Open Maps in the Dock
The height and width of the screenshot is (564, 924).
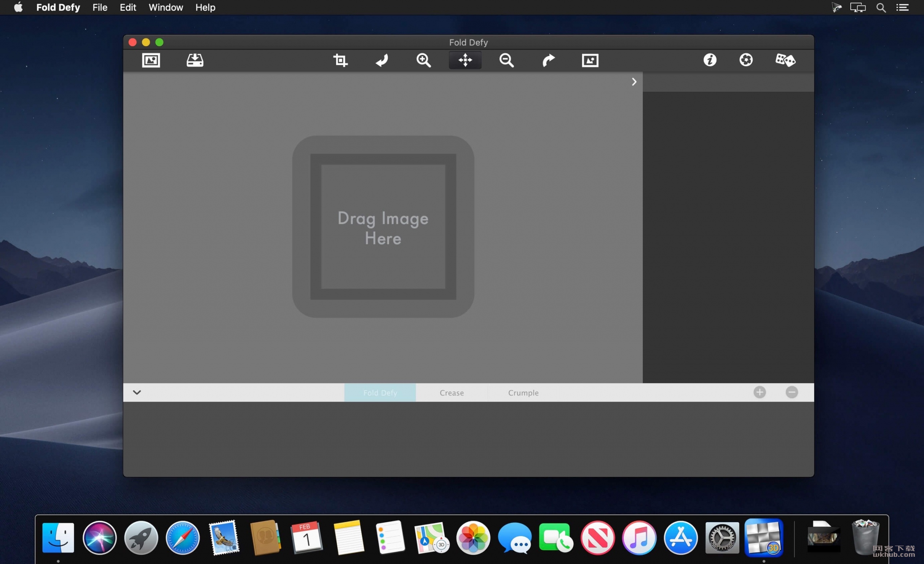pos(432,538)
